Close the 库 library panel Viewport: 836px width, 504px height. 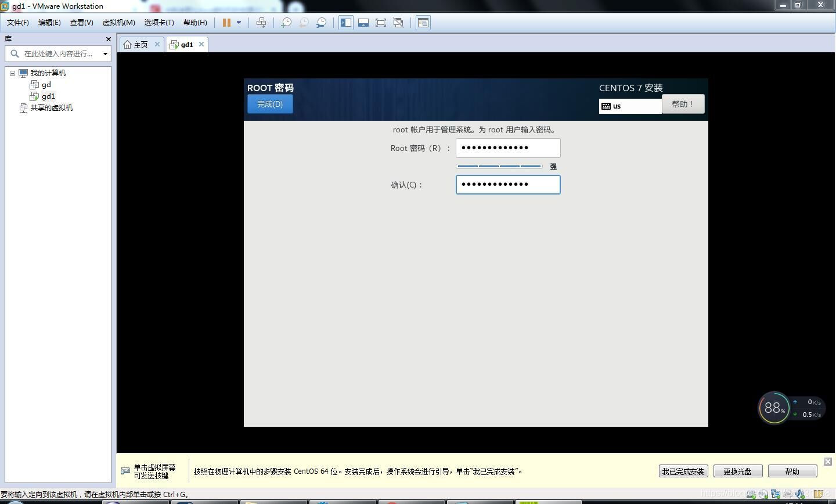108,39
